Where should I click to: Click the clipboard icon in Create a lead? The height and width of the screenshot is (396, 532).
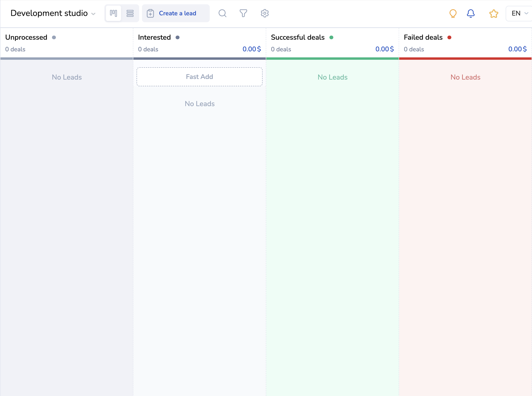[x=150, y=13]
